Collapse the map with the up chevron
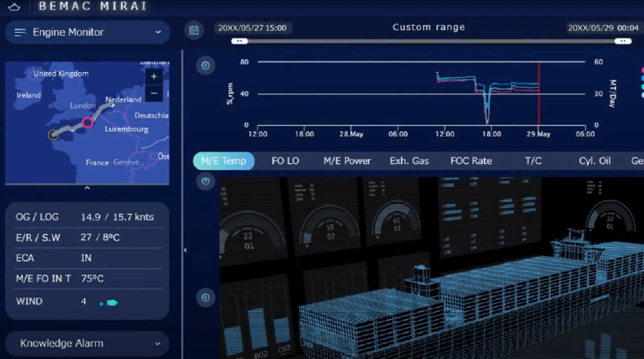The image size is (644, 359). (87, 188)
